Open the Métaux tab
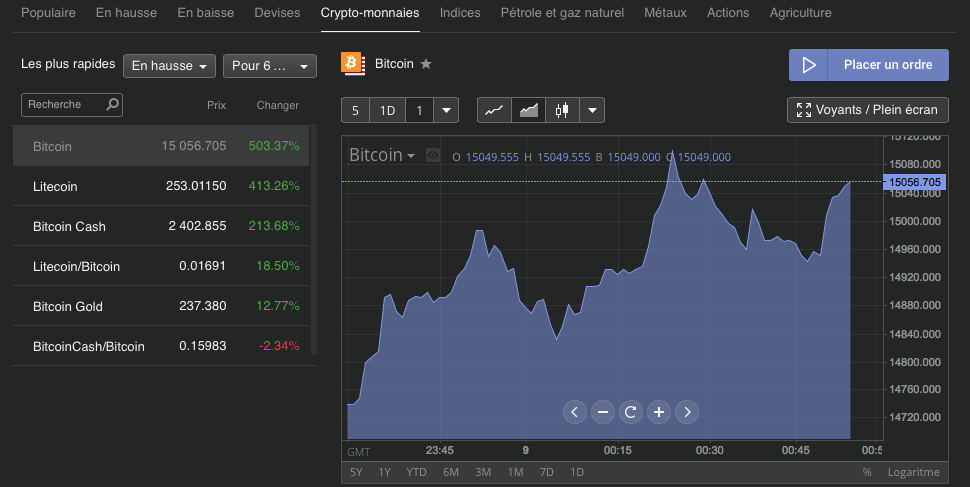Screen dimensions: 970x487 pyautogui.click(x=666, y=13)
